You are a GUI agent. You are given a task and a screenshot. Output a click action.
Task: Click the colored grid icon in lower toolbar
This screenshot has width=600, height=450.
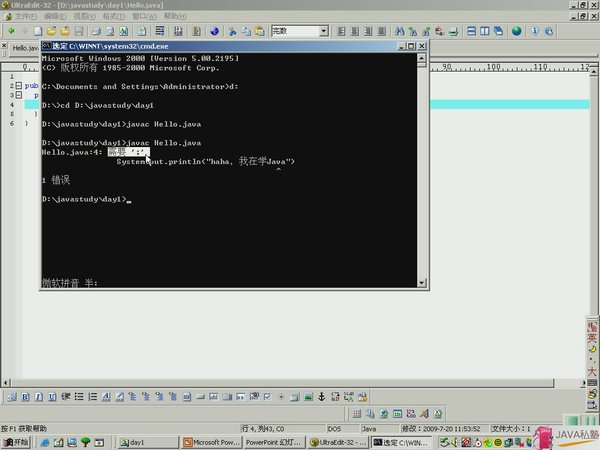tap(357, 414)
